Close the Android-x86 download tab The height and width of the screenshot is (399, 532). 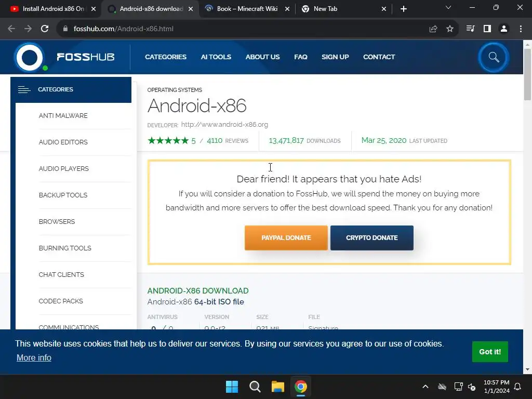click(191, 9)
